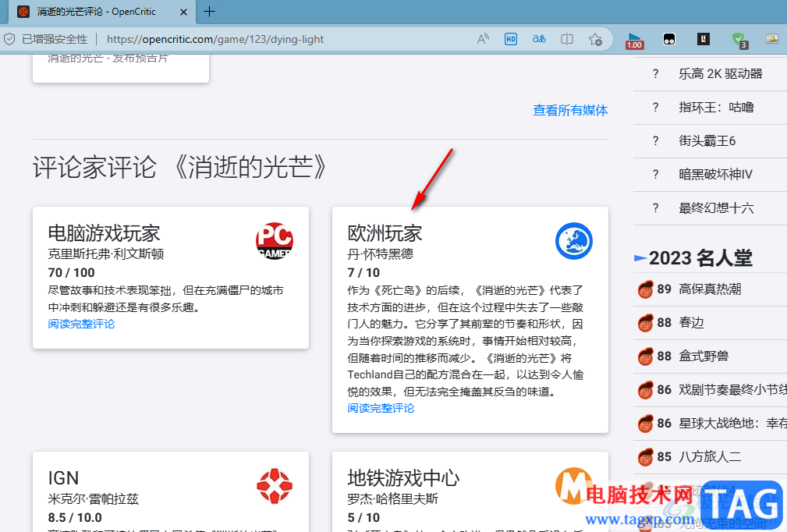Click the IGN red logo
Image resolution: width=787 pixels, height=532 pixels.
coord(275,486)
